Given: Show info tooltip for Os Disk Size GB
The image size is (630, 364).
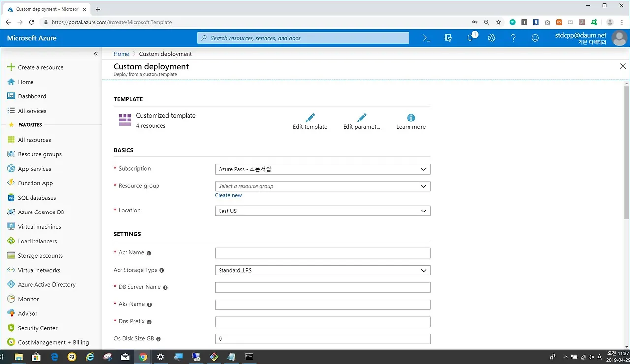Looking at the screenshot, I should 158,339.
